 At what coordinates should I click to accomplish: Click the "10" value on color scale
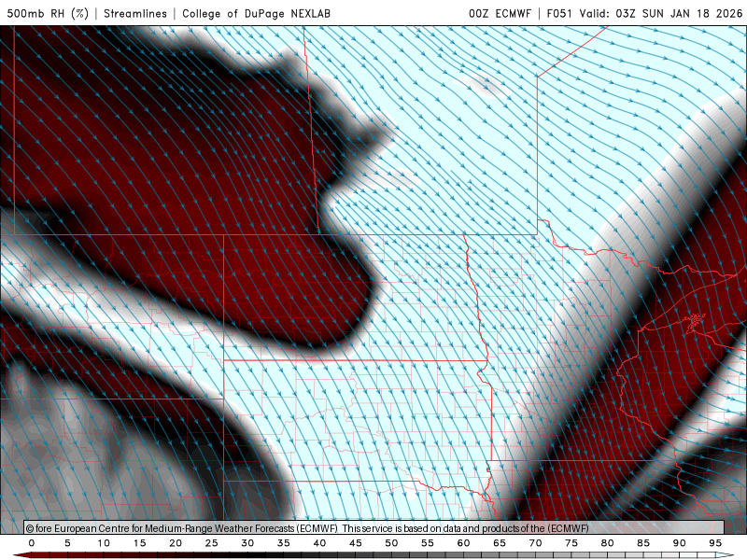(x=104, y=543)
